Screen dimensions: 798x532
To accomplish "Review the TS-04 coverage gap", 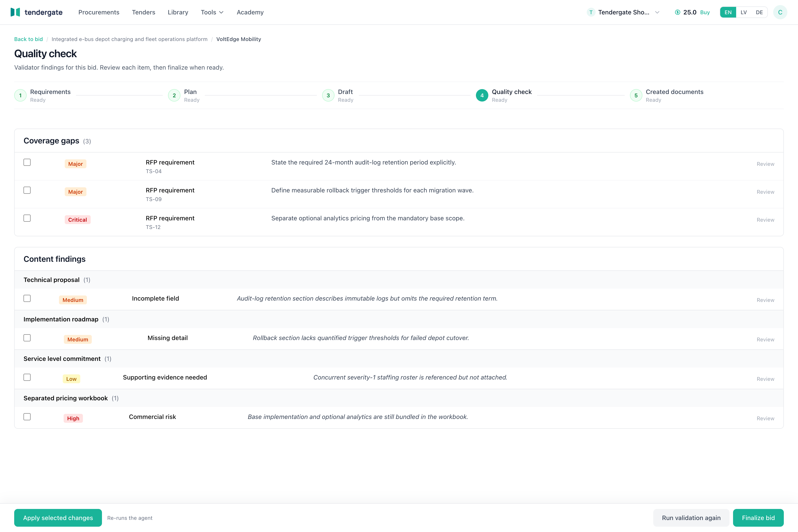I will coord(765,164).
